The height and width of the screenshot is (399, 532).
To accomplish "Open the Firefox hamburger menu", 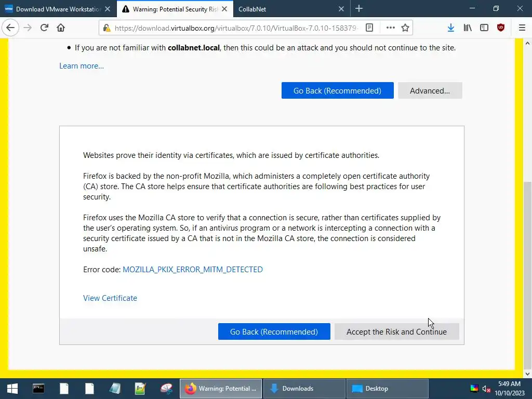I will (522, 28).
